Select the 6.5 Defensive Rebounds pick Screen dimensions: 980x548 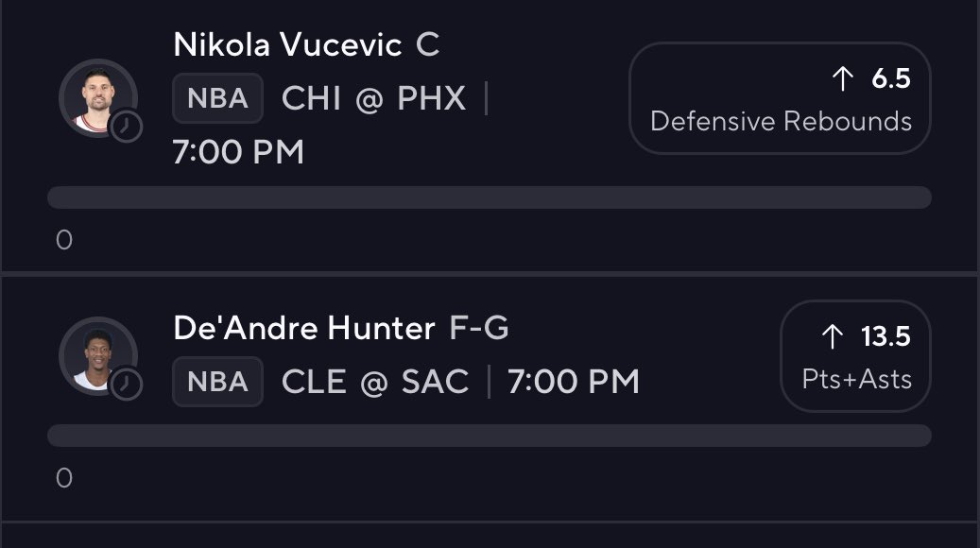click(x=780, y=98)
